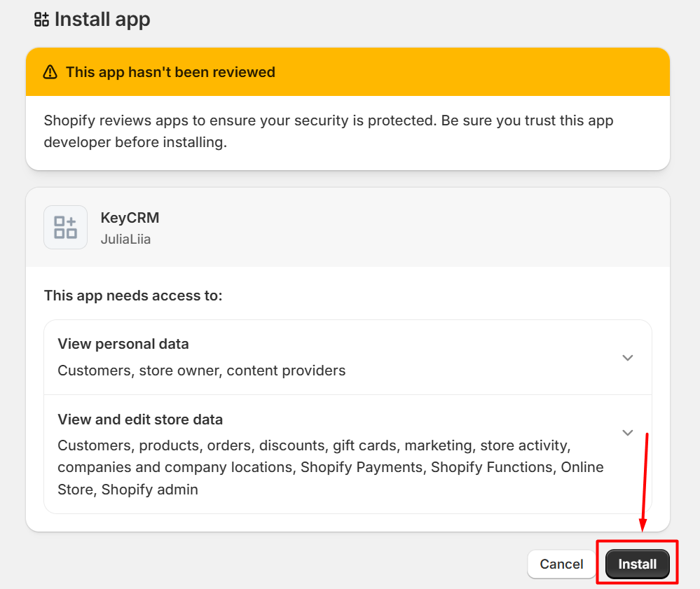700x589 pixels.
Task: Click "This app hasn't been reviewed" heading
Action: click(170, 72)
